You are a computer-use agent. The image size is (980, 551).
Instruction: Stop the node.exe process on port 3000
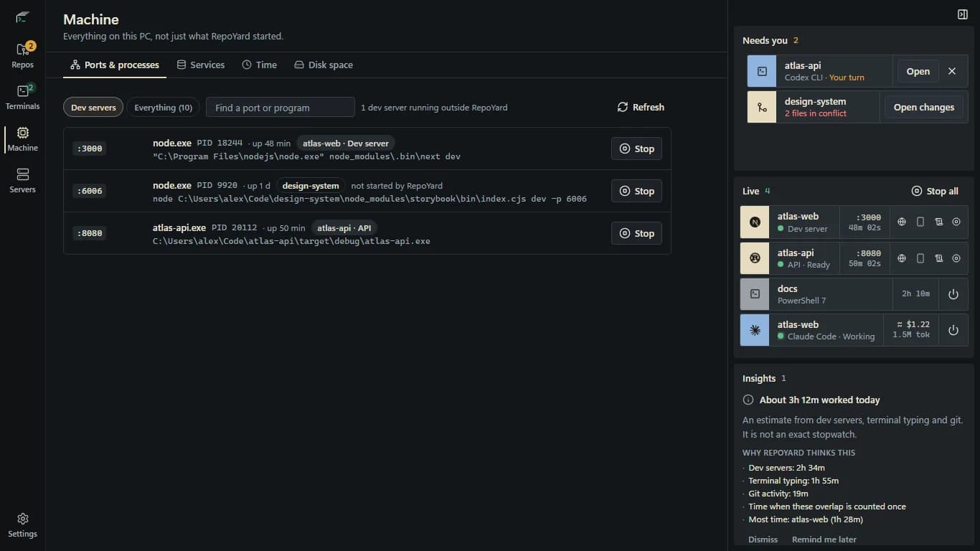coord(636,149)
